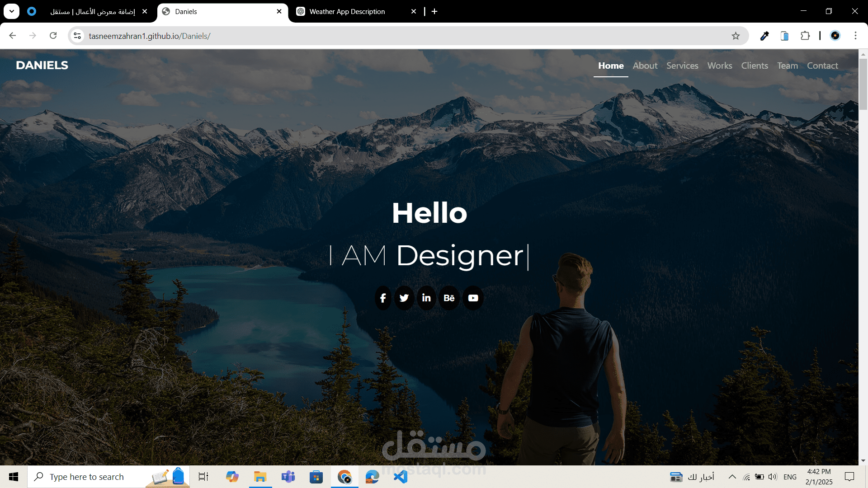Click the eyedropper extension icon

point(764,36)
